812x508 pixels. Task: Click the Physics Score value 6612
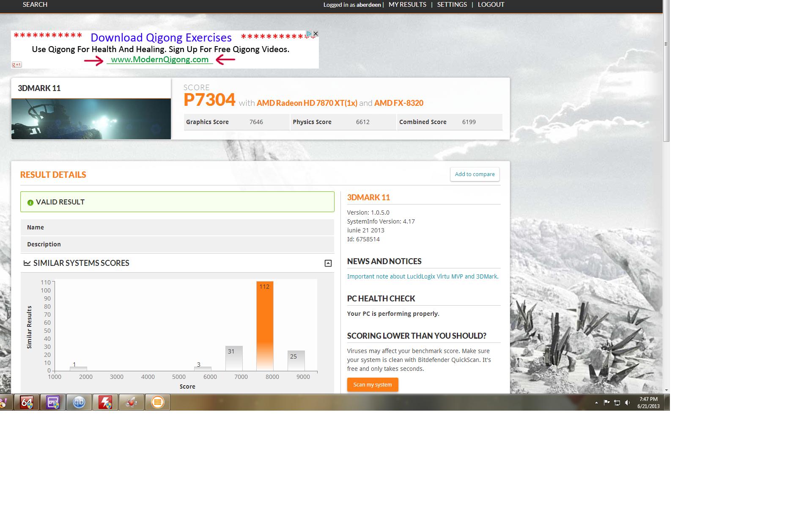coord(363,122)
